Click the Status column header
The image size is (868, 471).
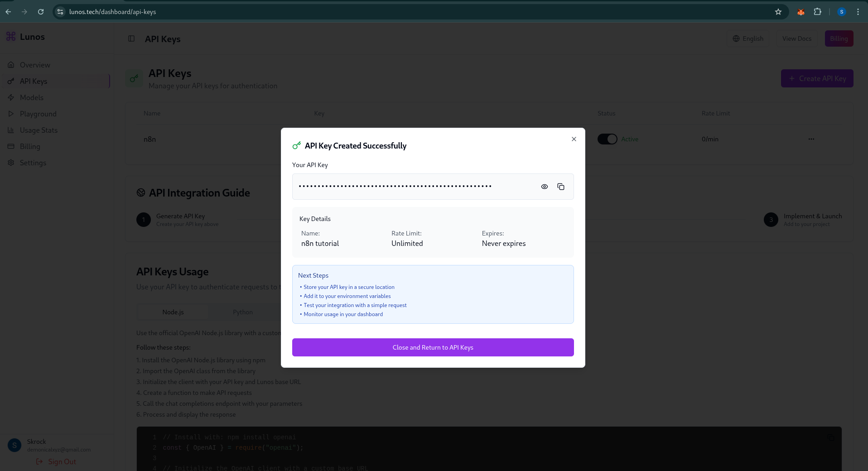tap(606, 113)
